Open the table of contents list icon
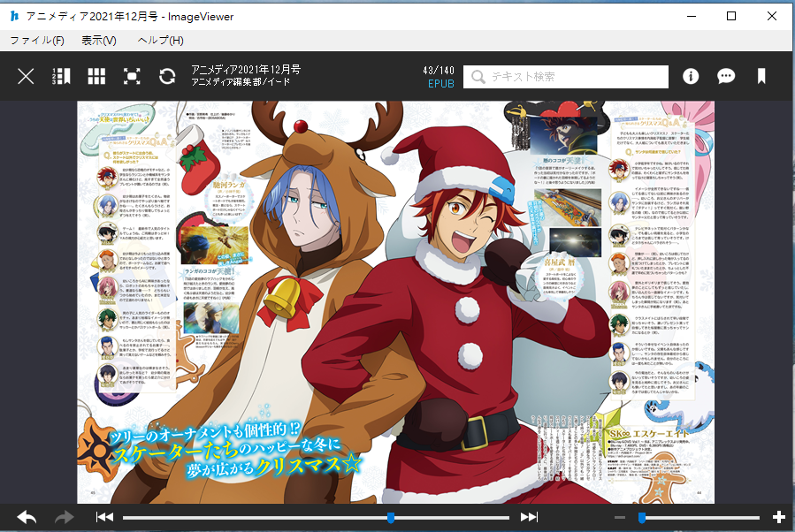 click(61, 77)
